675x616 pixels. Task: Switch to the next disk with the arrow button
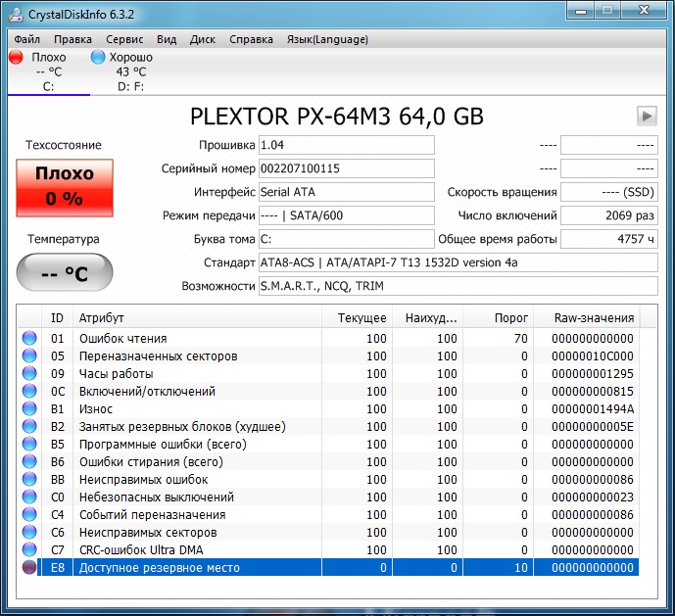tap(647, 116)
